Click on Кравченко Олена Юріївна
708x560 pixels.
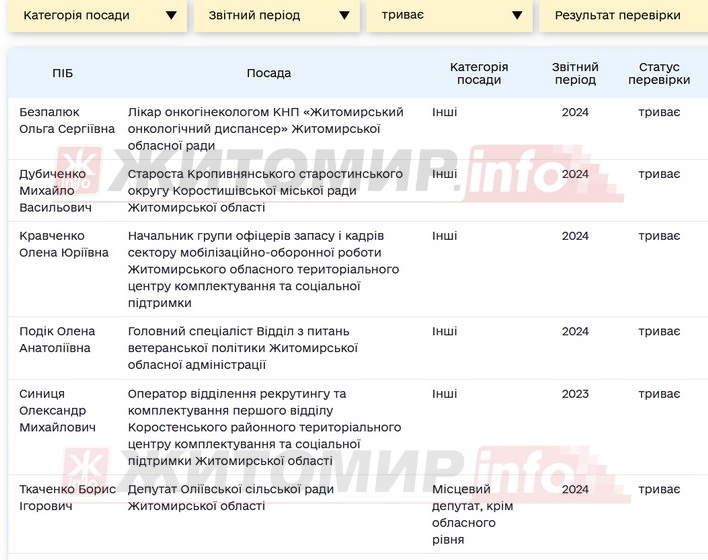point(62,243)
